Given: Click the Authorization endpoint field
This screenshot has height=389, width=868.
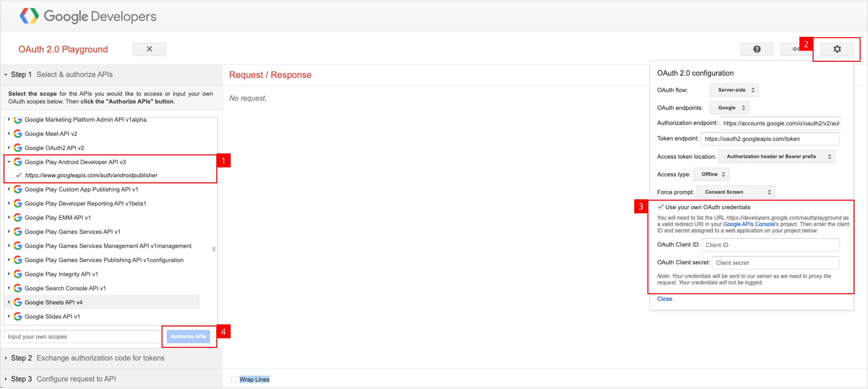Looking at the screenshot, I should [x=779, y=123].
